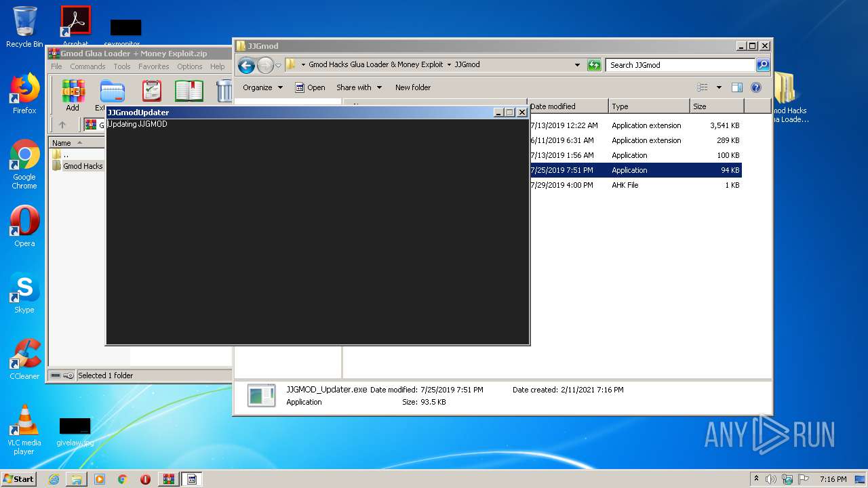Click the WinRAR taskbar button
The height and width of the screenshot is (488, 868).
tap(168, 479)
